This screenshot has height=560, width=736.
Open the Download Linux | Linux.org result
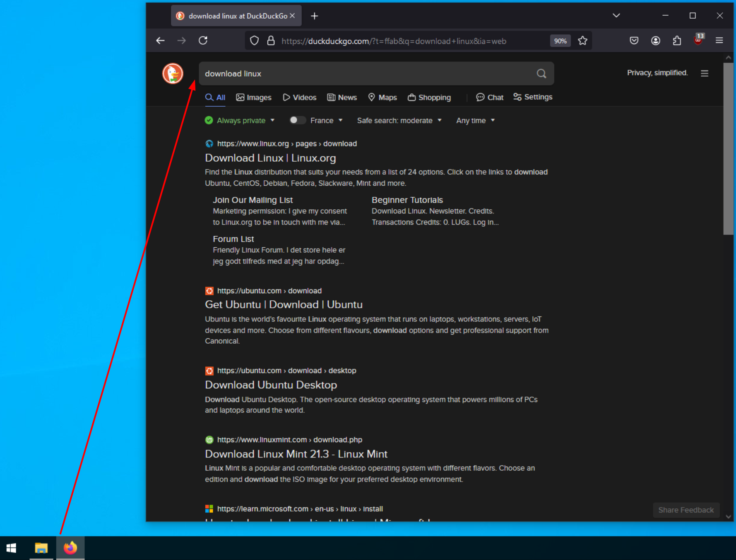270,158
